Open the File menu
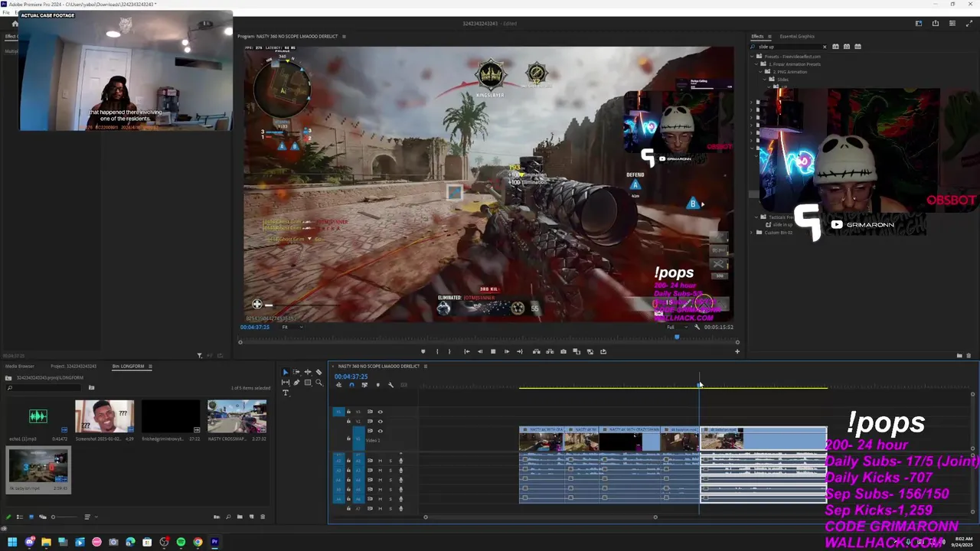980x551 pixels. [5, 12]
